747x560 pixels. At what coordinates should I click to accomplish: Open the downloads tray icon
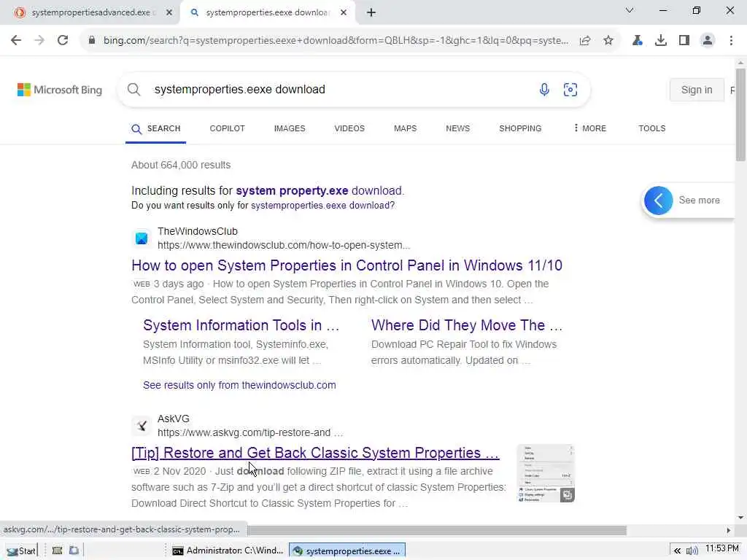[661, 41]
